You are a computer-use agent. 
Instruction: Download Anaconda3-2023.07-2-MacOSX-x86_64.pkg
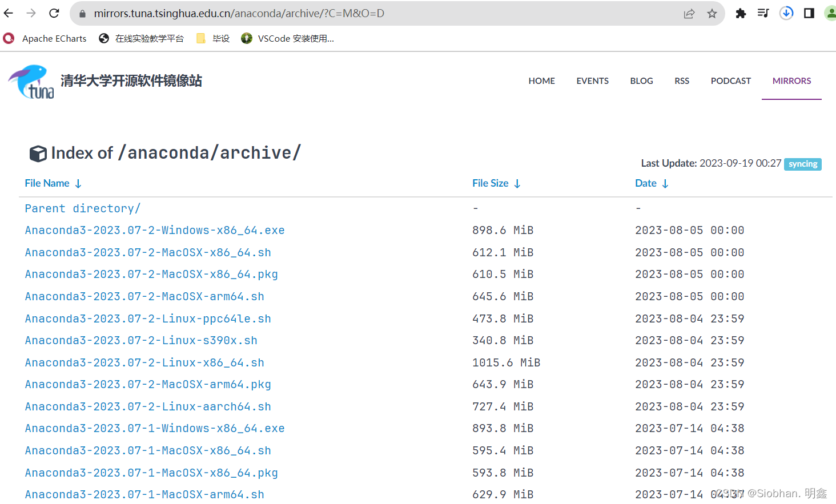tap(151, 275)
